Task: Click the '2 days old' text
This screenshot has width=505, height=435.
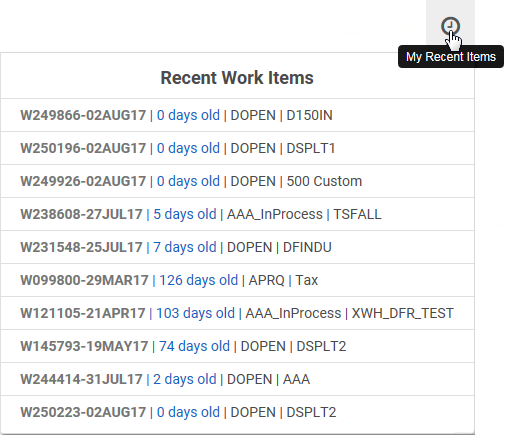Action: tap(185, 379)
